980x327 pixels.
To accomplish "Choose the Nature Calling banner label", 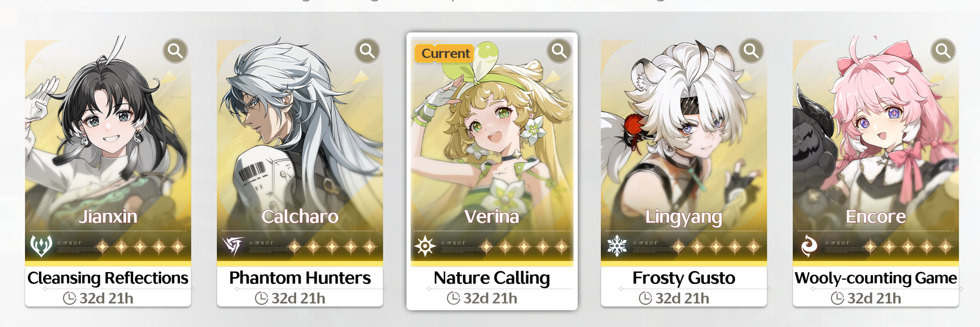I will click(x=492, y=278).
